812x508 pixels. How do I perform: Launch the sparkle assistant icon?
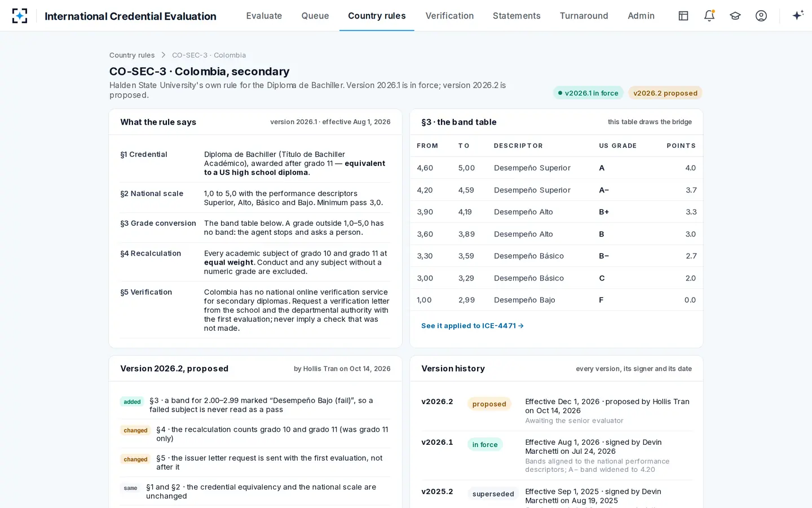click(x=798, y=16)
